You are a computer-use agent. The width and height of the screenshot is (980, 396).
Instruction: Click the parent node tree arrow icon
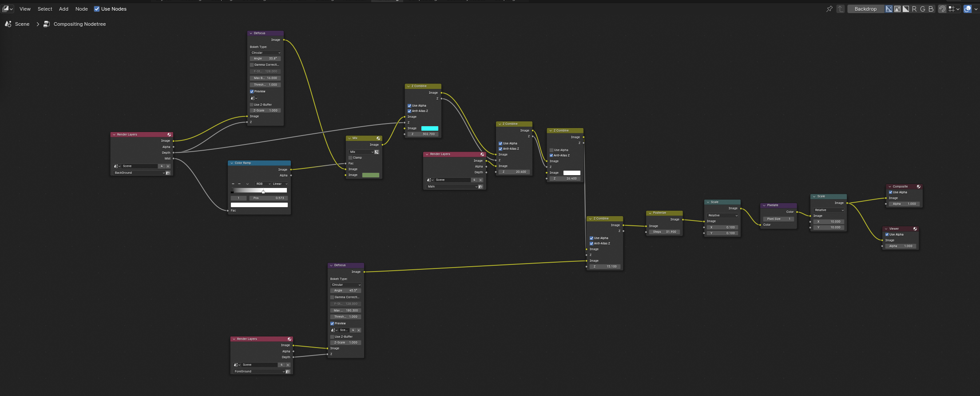840,9
